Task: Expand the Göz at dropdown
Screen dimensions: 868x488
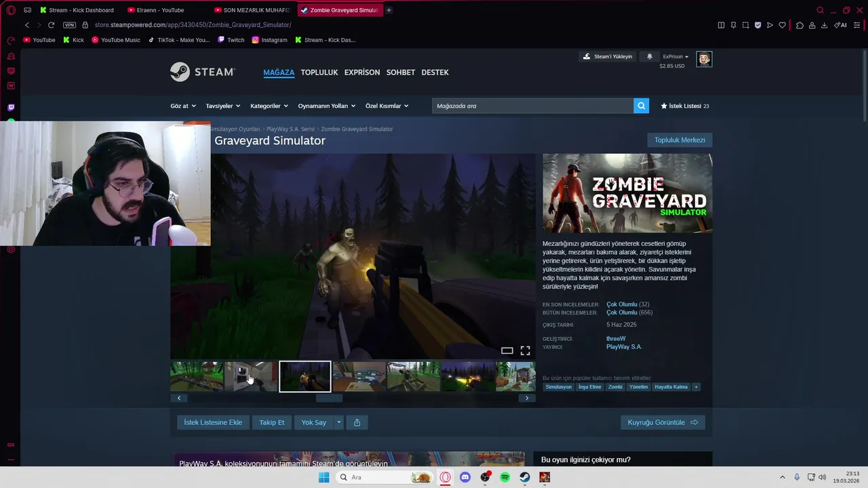Action: click(x=183, y=106)
